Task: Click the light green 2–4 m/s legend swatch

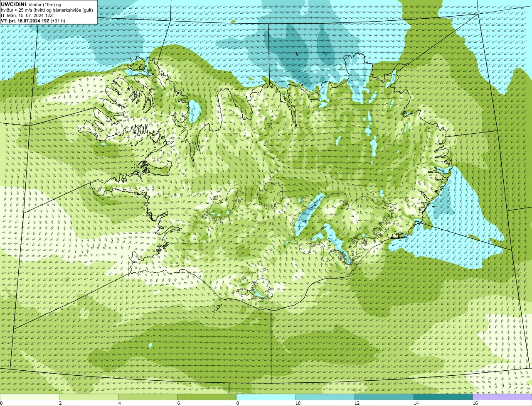Action: point(89,397)
